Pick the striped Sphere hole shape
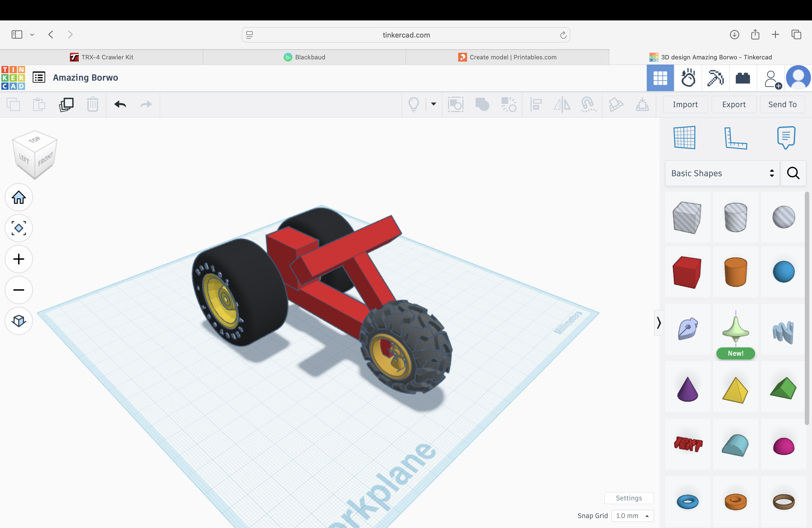The height and width of the screenshot is (528, 812). tap(783, 217)
